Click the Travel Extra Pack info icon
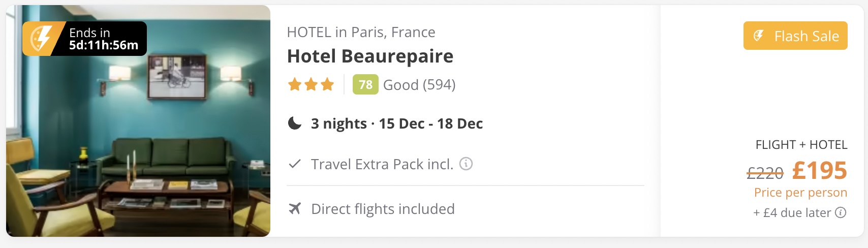 pyautogui.click(x=466, y=164)
